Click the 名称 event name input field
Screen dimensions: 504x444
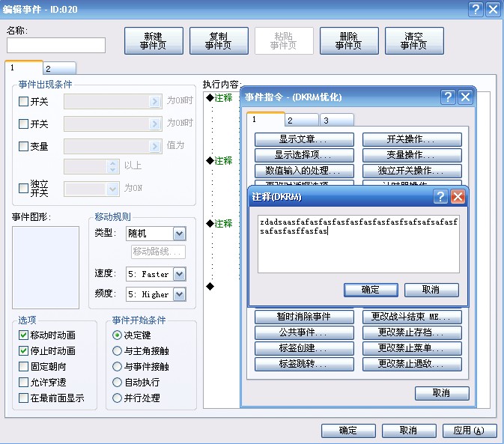pyautogui.click(x=56, y=46)
